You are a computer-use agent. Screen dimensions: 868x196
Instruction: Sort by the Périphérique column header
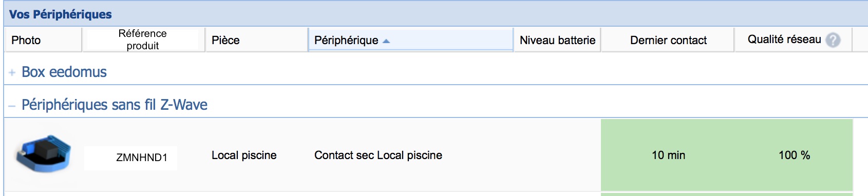[346, 40]
